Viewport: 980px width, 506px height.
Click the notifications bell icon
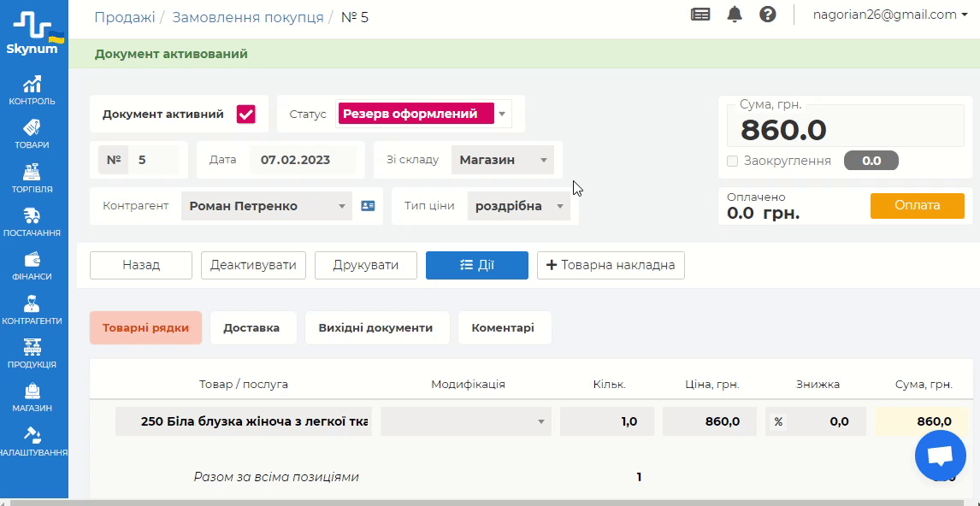click(735, 15)
